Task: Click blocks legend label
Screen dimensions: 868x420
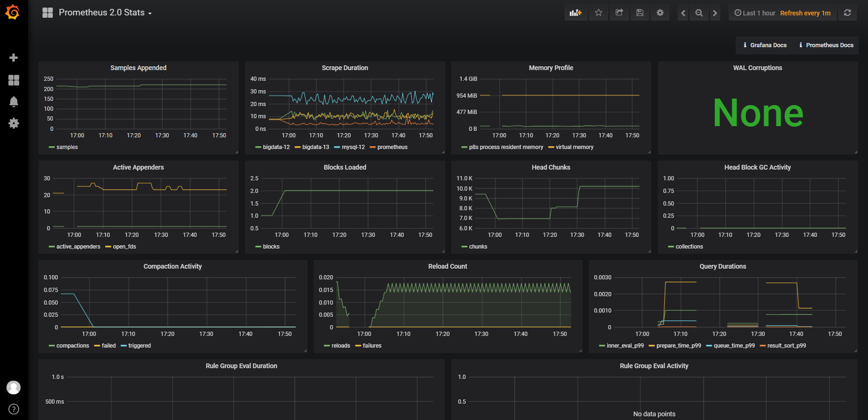Action: [271, 247]
